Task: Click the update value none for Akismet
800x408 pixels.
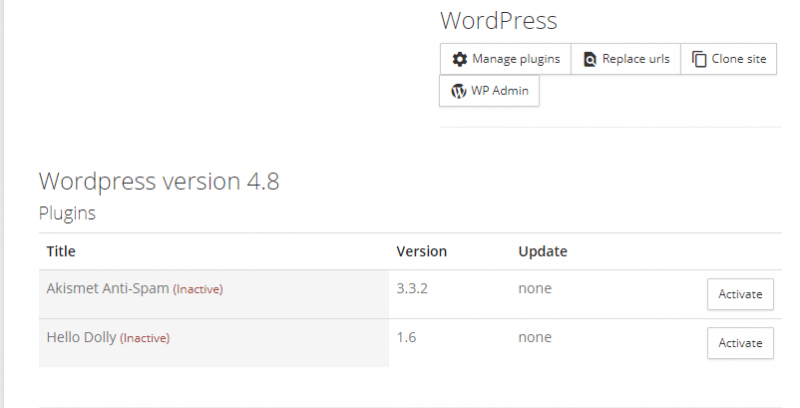Action: point(535,289)
